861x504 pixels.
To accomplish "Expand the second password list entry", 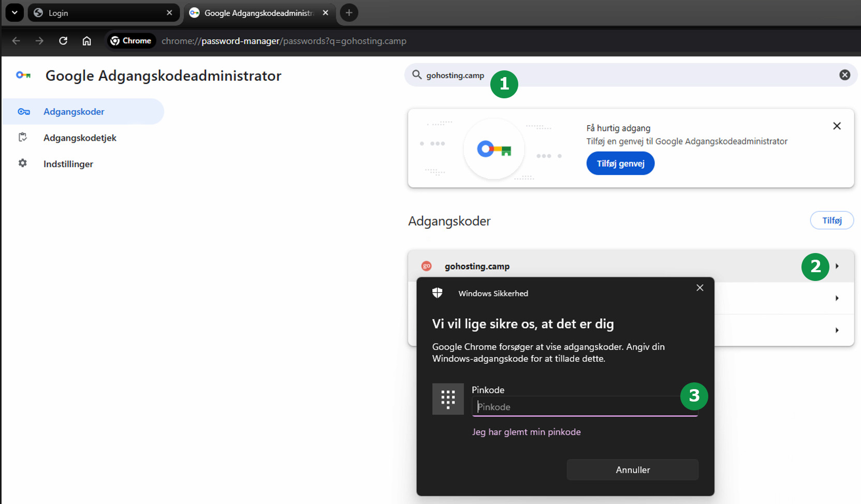I will click(837, 299).
